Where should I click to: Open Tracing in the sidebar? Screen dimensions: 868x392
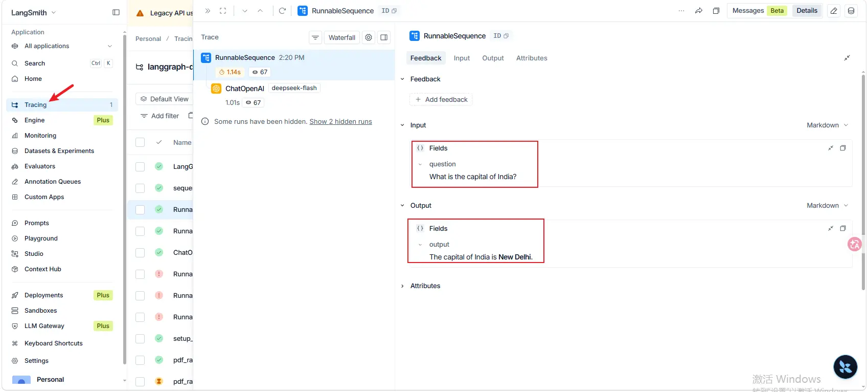62,105
